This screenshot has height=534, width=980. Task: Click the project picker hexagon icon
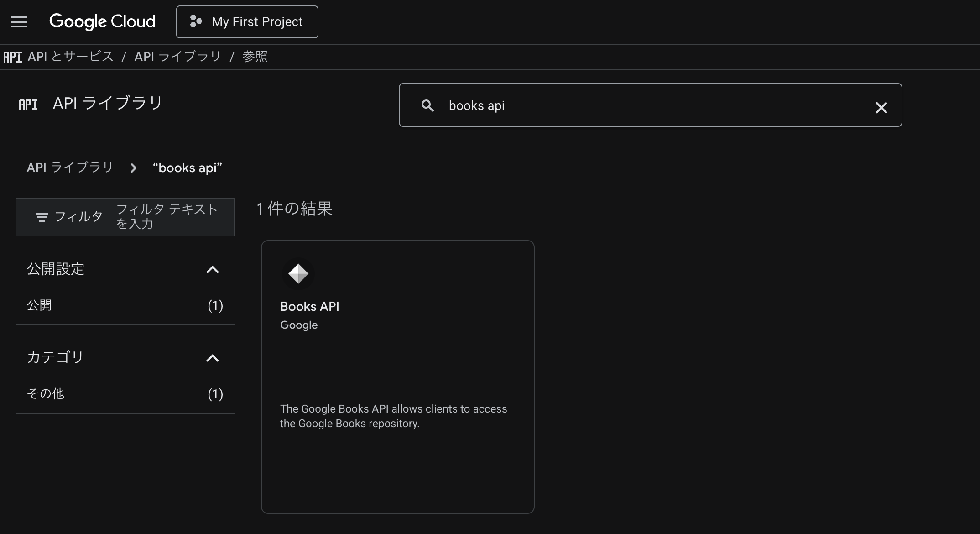pyautogui.click(x=196, y=21)
